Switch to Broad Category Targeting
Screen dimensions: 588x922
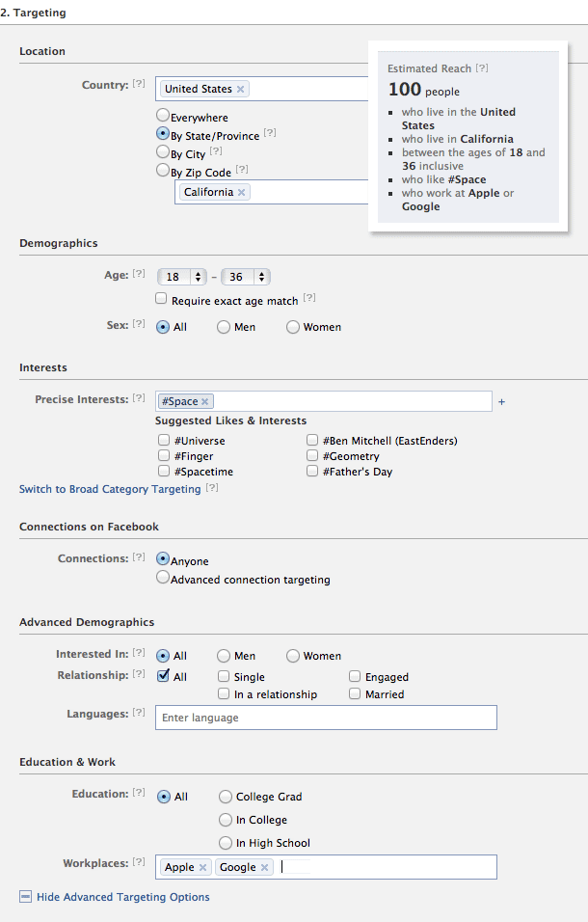[110, 489]
